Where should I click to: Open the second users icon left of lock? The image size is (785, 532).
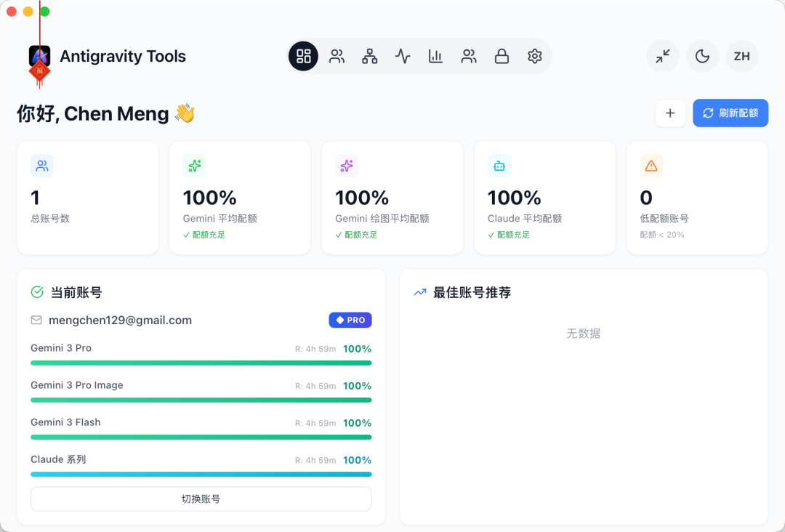(x=469, y=56)
